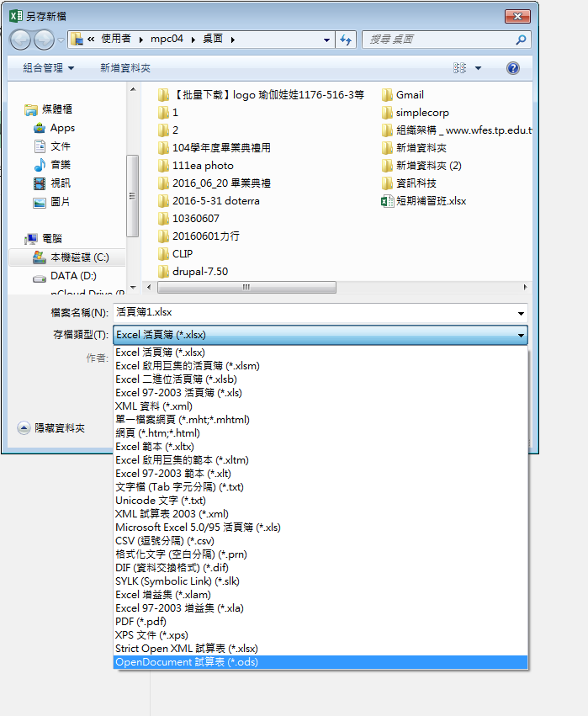Image resolution: width=588 pixels, height=716 pixels.
Task: Click the 使用者 breadcrumb segment
Action: 116,40
